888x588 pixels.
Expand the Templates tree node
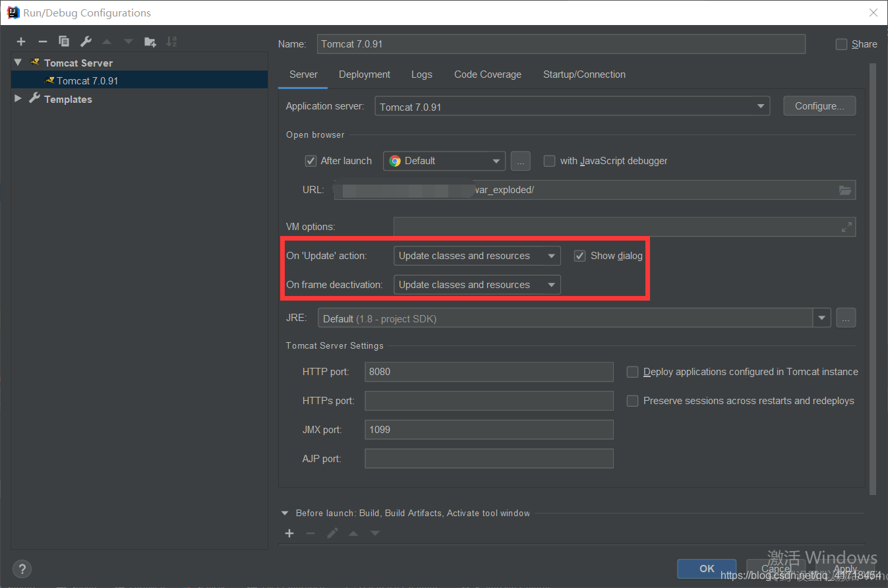pos(18,99)
